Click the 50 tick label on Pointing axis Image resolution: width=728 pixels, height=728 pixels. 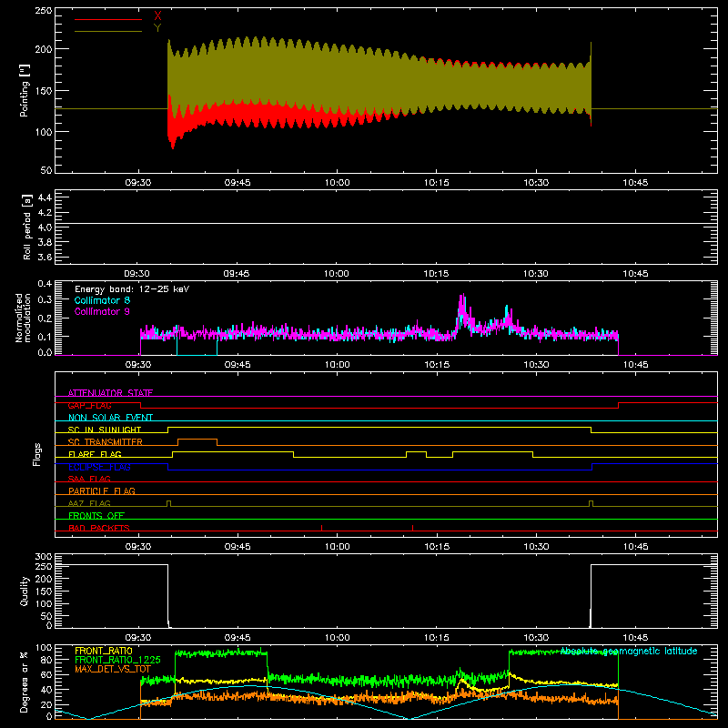click(x=46, y=170)
